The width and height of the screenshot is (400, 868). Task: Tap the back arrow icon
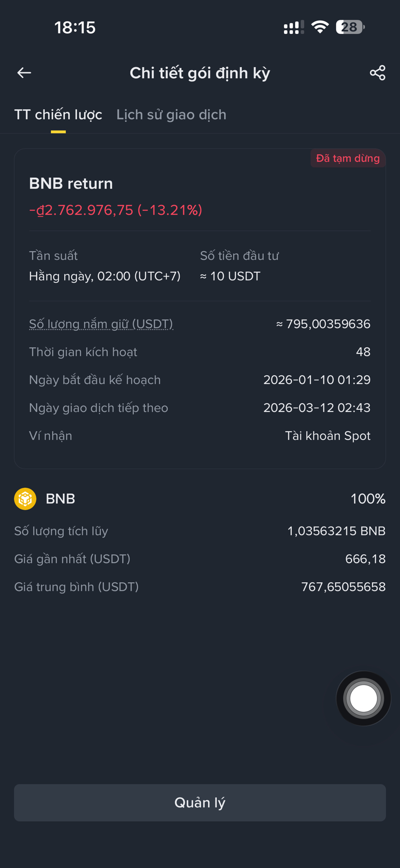point(24,73)
